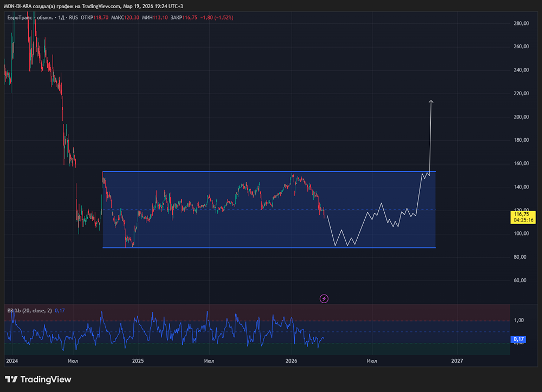Click the 2026 label on the time axis
The width and height of the screenshot is (542, 392).
click(x=291, y=361)
